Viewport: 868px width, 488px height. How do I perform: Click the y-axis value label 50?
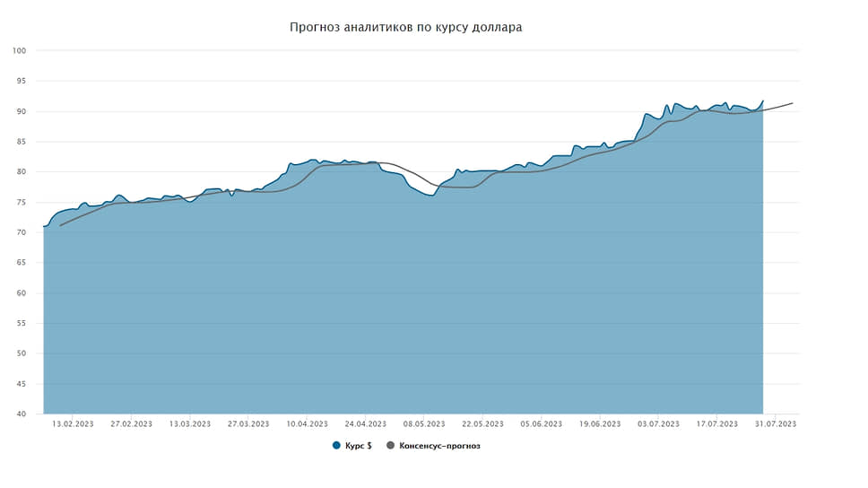pyautogui.click(x=21, y=353)
